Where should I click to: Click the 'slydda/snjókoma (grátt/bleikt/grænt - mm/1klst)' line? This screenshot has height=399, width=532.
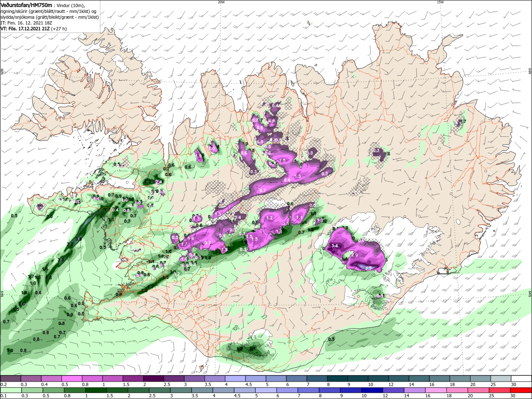click(x=49, y=17)
